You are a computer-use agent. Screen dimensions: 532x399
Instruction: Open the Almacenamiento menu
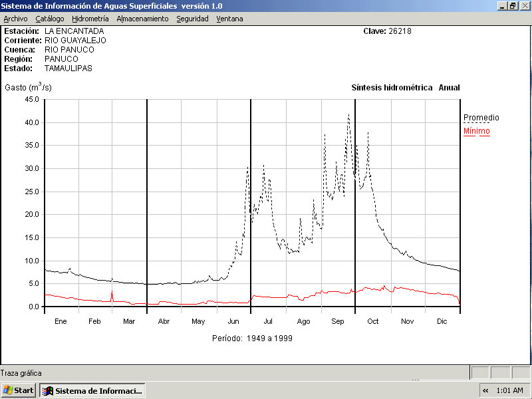click(x=142, y=19)
